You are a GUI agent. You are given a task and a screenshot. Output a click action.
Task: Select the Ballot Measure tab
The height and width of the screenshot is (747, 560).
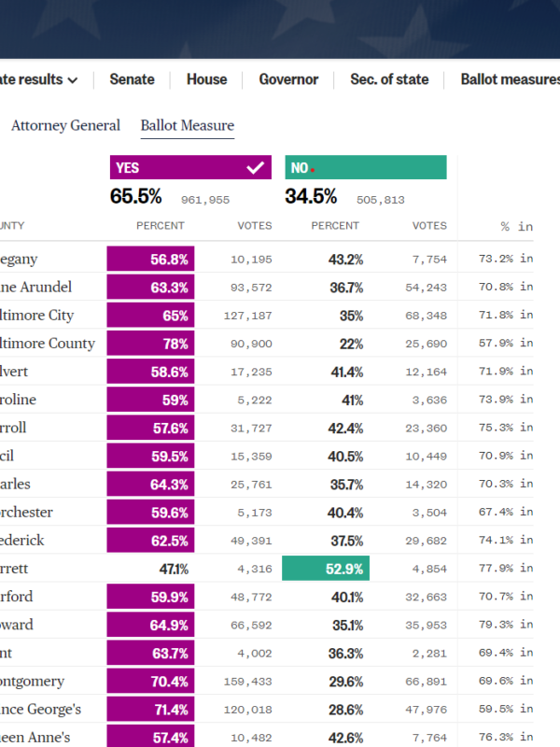(187, 125)
